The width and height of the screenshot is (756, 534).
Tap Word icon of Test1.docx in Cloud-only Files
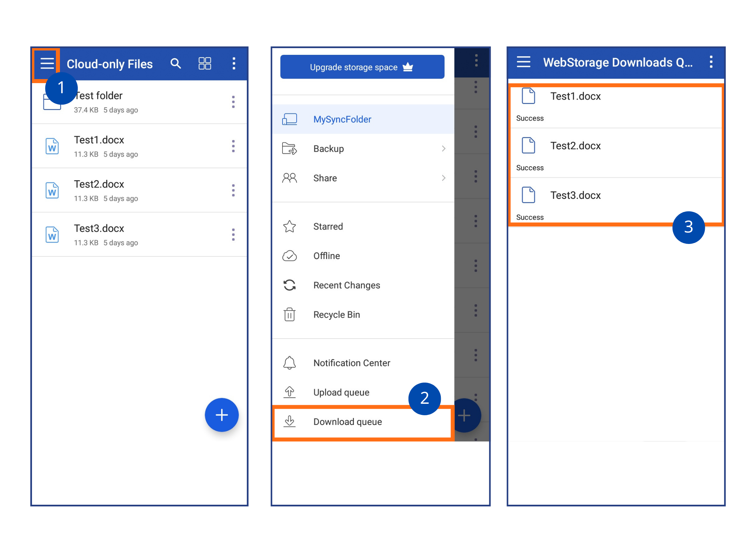coord(52,146)
